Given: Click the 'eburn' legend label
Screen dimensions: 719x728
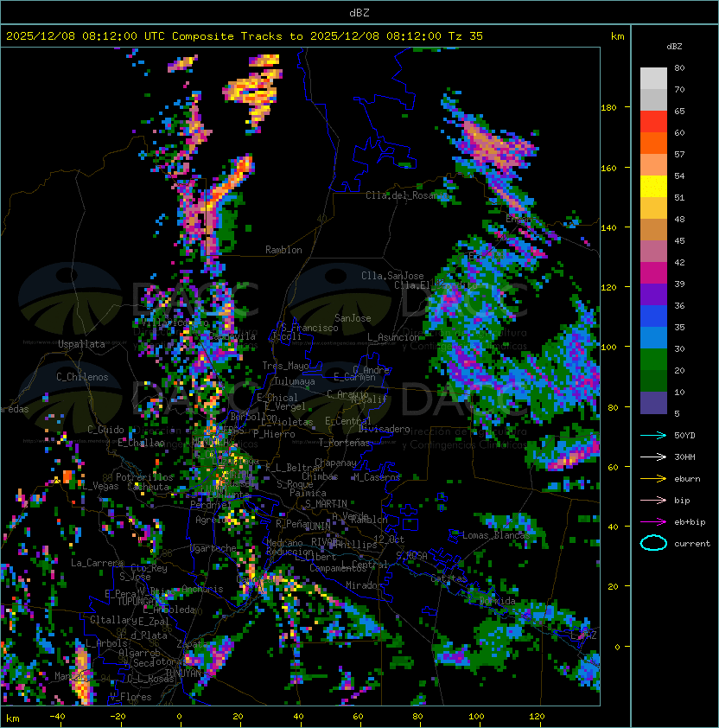Looking at the screenshot, I should click(687, 479).
